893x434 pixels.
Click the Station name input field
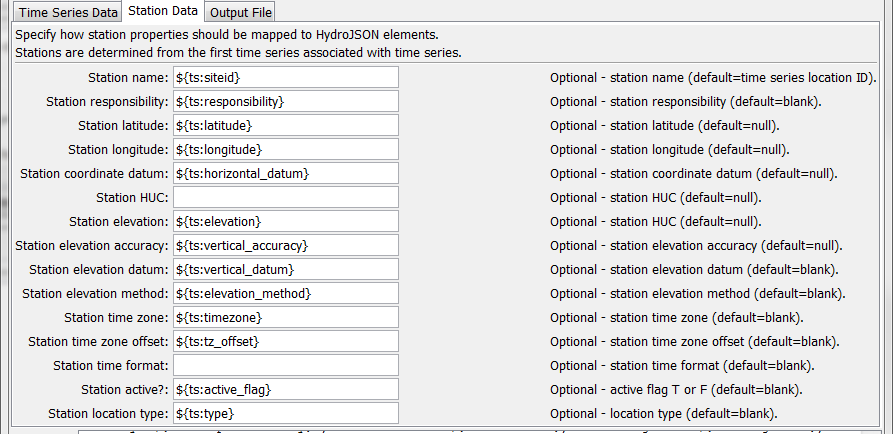point(286,77)
